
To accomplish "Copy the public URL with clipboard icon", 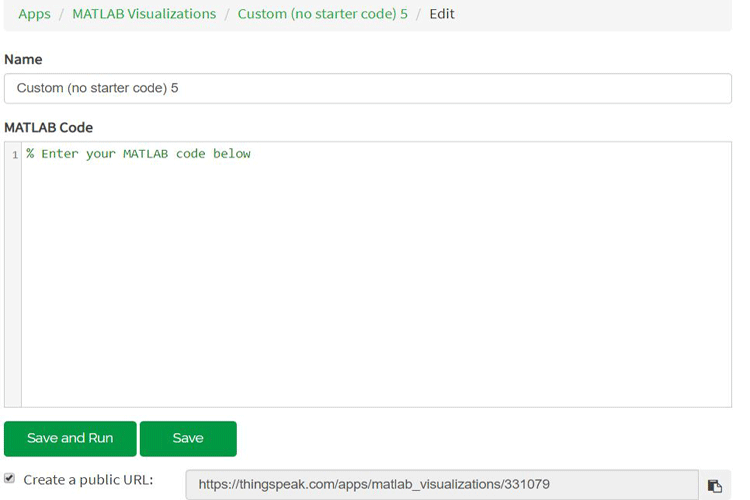I will point(714,485).
